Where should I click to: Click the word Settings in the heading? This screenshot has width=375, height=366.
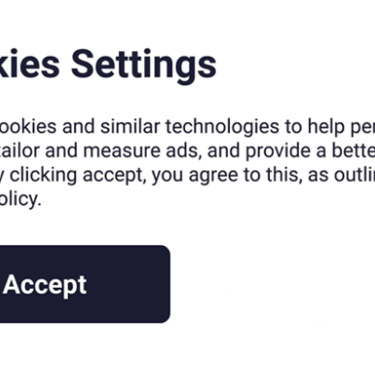pyautogui.click(x=144, y=64)
